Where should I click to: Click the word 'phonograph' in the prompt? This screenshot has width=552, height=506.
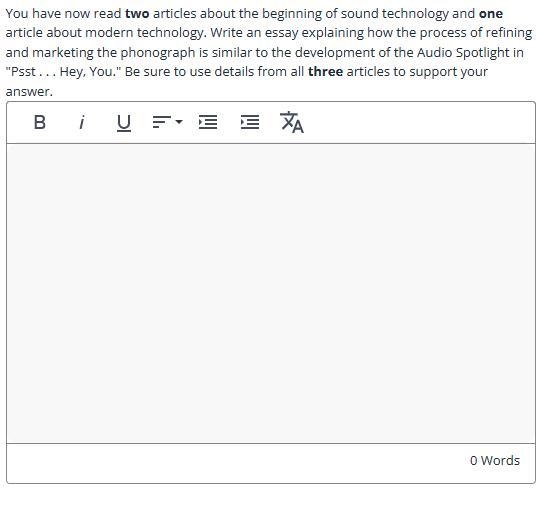[x=158, y=53]
